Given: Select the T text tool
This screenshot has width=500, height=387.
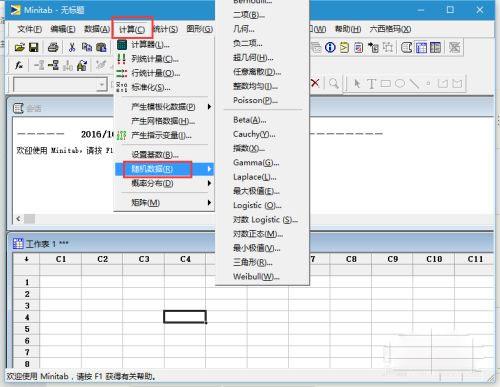Looking at the screenshot, I should [x=371, y=83].
